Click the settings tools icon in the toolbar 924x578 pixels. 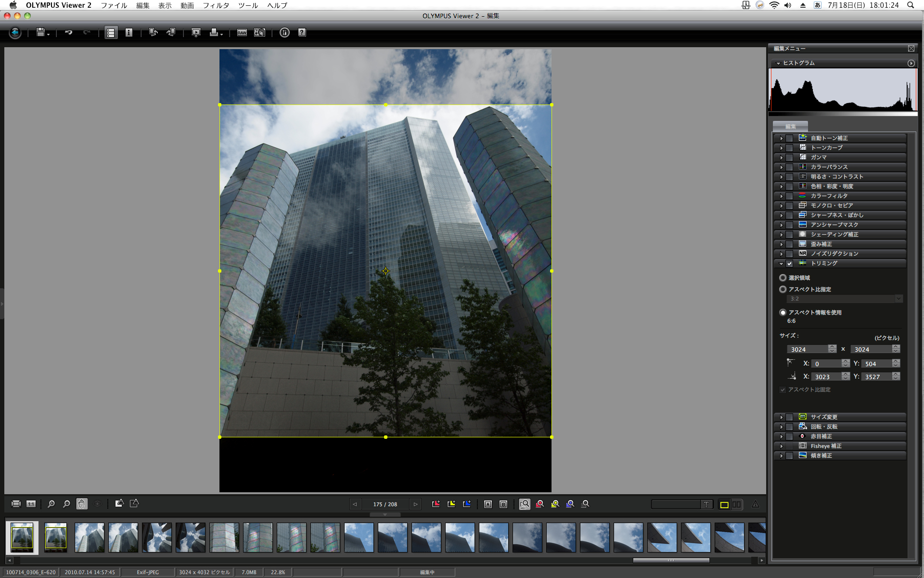284,33
